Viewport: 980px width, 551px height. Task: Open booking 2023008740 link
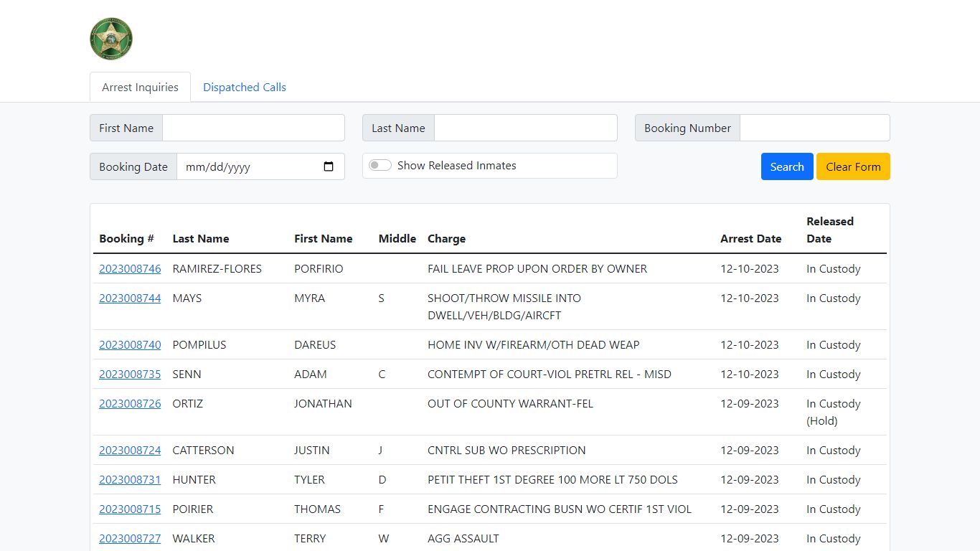click(130, 345)
